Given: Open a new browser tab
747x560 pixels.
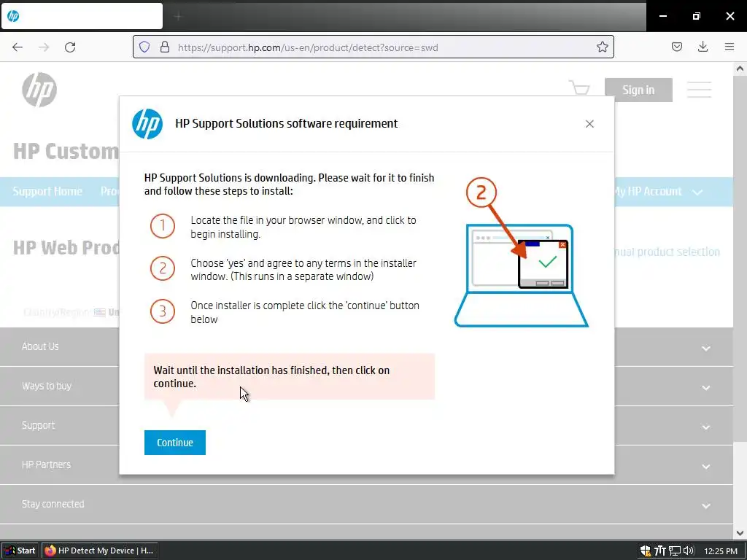Looking at the screenshot, I should click(178, 17).
